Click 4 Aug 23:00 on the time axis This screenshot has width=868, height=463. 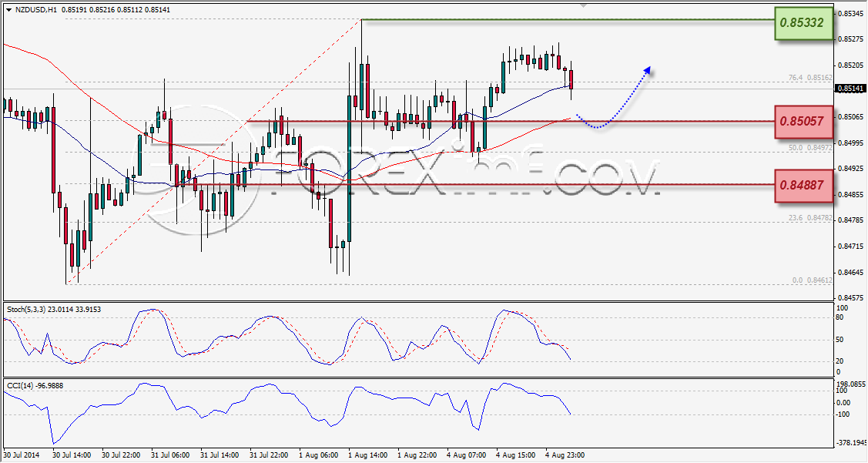(x=565, y=455)
